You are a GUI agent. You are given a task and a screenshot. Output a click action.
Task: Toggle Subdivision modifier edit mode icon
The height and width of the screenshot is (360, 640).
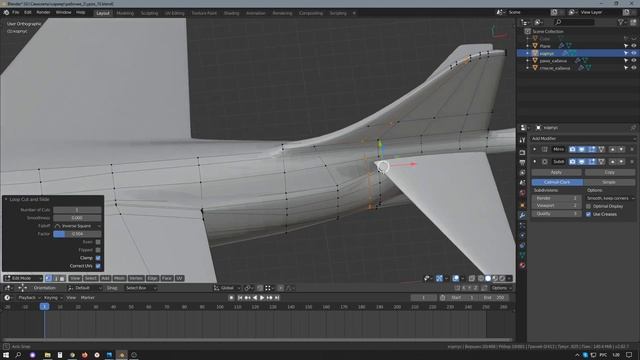point(591,162)
